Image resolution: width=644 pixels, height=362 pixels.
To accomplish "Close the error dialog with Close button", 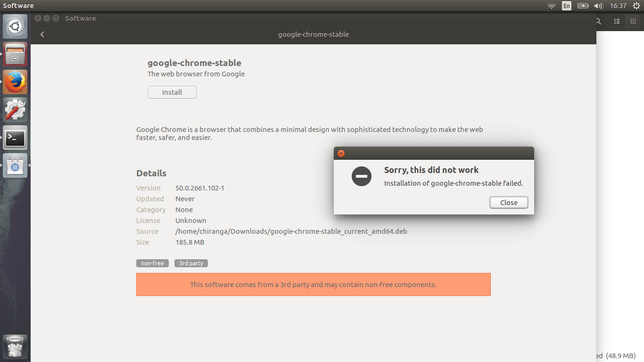I will 509,202.
